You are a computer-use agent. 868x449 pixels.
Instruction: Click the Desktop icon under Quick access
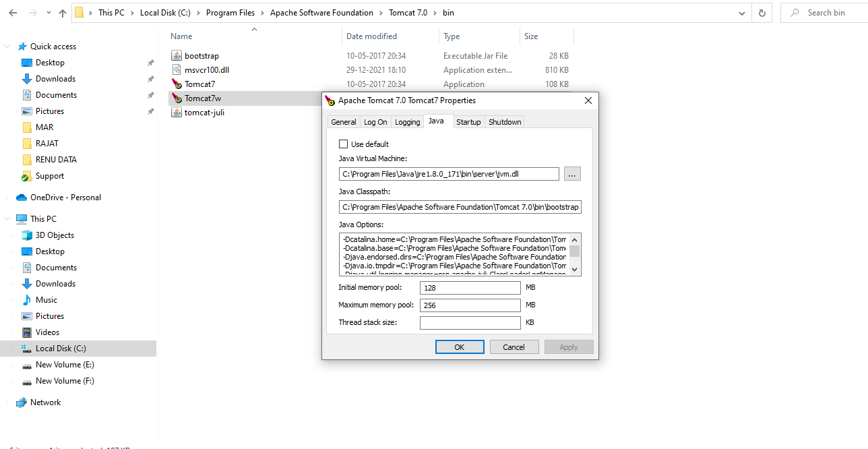click(x=27, y=63)
